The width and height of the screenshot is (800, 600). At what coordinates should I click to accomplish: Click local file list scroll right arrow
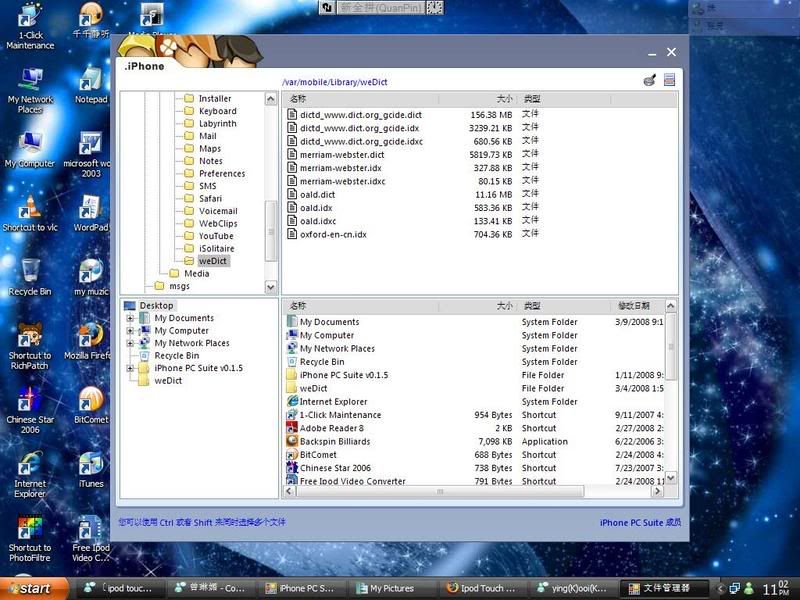pos(658,491)
